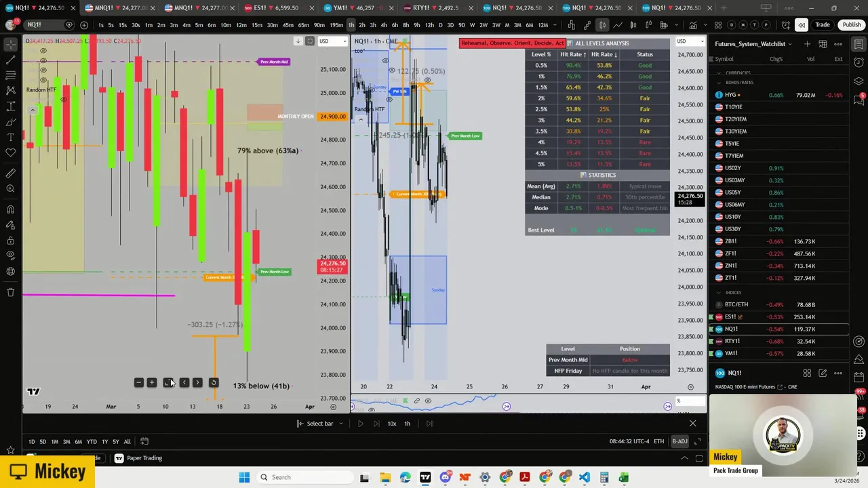Screen dimensions: 868x488
Task: Select ES1! in the watchlist
Action: click(x=780, y=317)
